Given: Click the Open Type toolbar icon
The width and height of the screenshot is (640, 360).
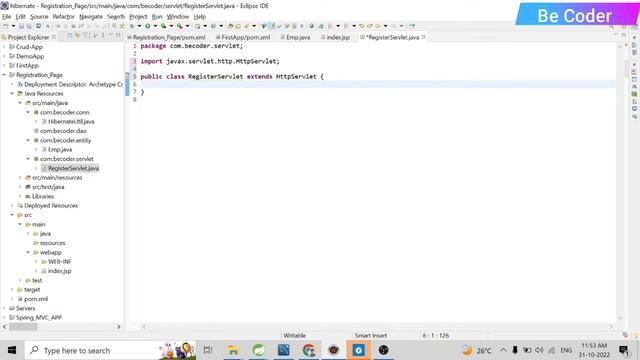Looking at the screenshot, I should tap(230, 26).
